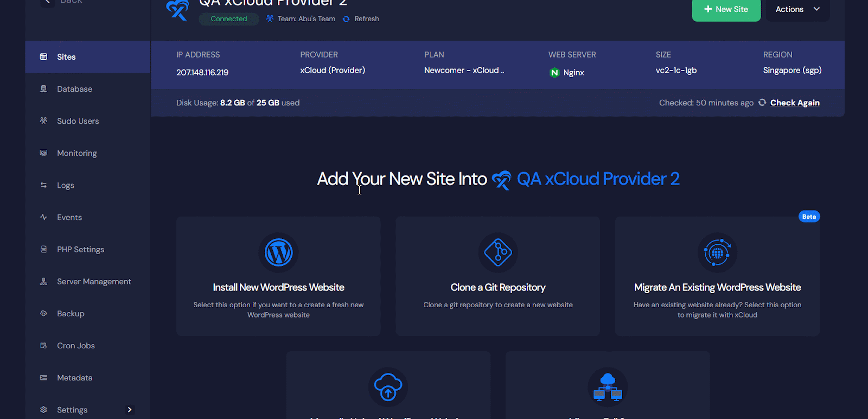Expand the Settings sidebar chevron
This screenshot has width=868, height=419.
click(129, 410)
